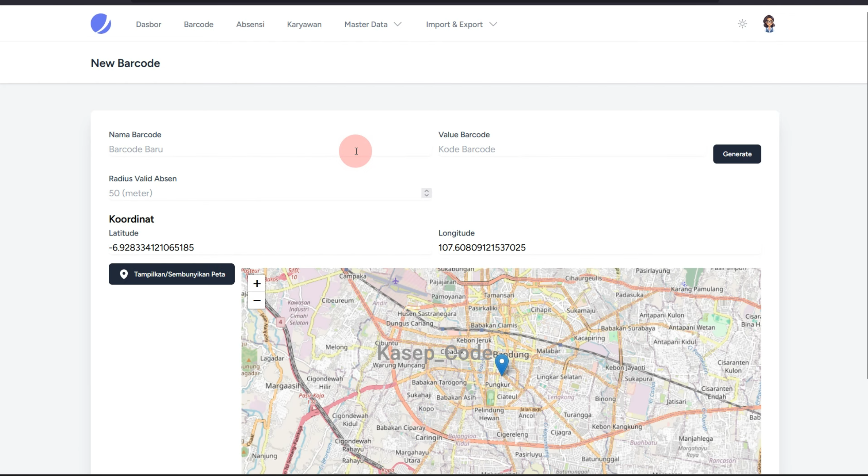Click the "Value Barcode" label
868x476 pixels.
(x=464, y=135)
